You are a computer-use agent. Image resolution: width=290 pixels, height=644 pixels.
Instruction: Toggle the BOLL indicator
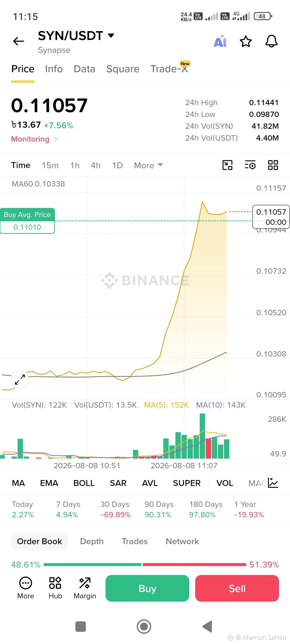[84, 483]
